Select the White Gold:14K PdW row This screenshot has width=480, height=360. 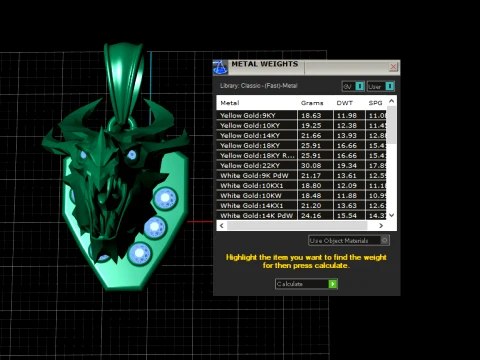coord(302,215)
